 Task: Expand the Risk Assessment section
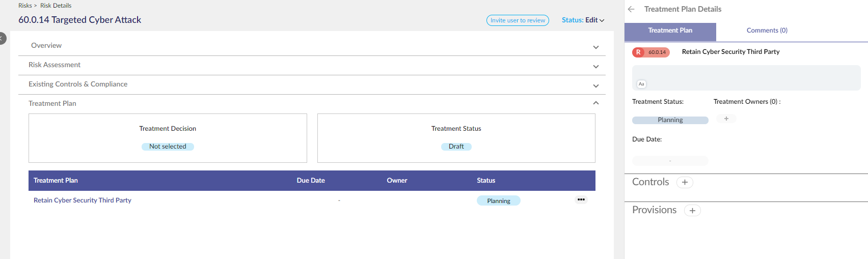coord(312,65)
